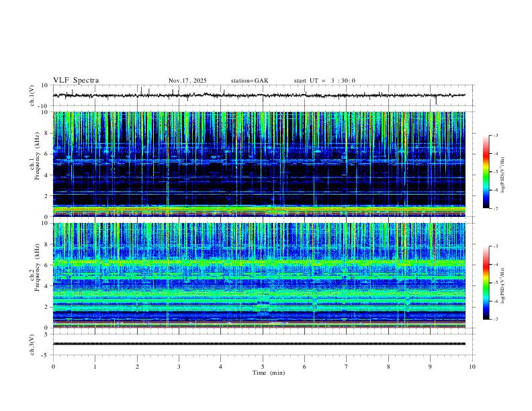Click the "ch.3(V)" axis label

tap(32, 345)
